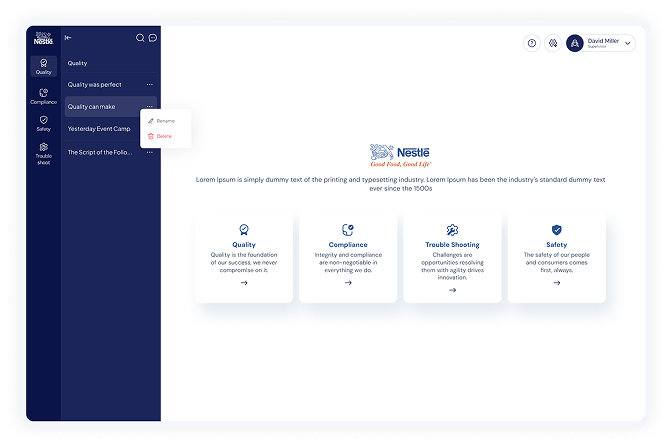Click the Lorem Ipsum description text
The image size is (670, 447).
tap(400, 184)
